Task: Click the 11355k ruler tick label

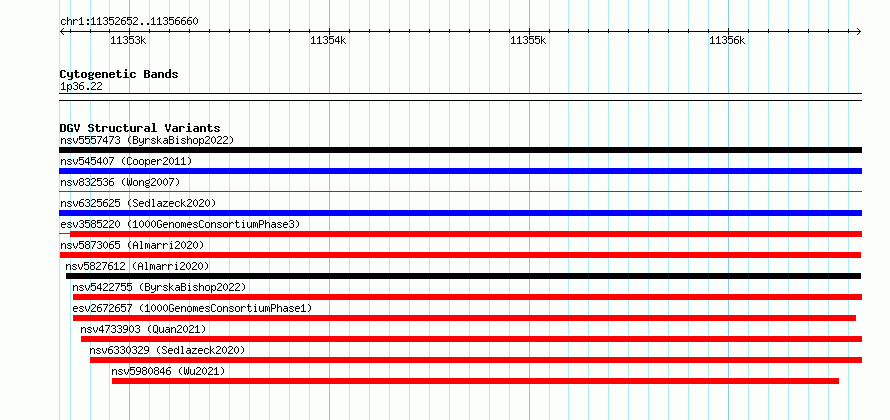Action: click(x=528, y=40)
